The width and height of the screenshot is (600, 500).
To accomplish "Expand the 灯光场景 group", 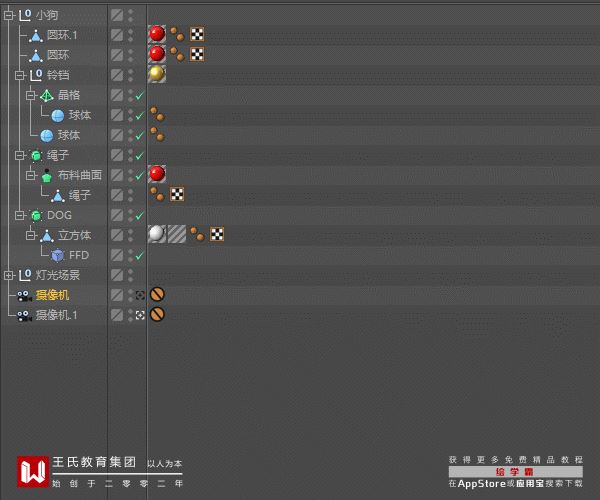I will click(8, 275).
